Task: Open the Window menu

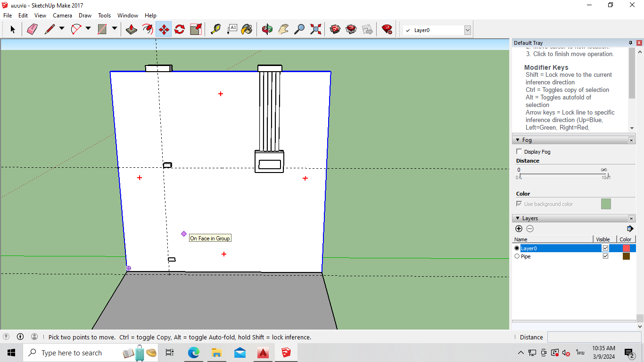Action: click(128, 15)
